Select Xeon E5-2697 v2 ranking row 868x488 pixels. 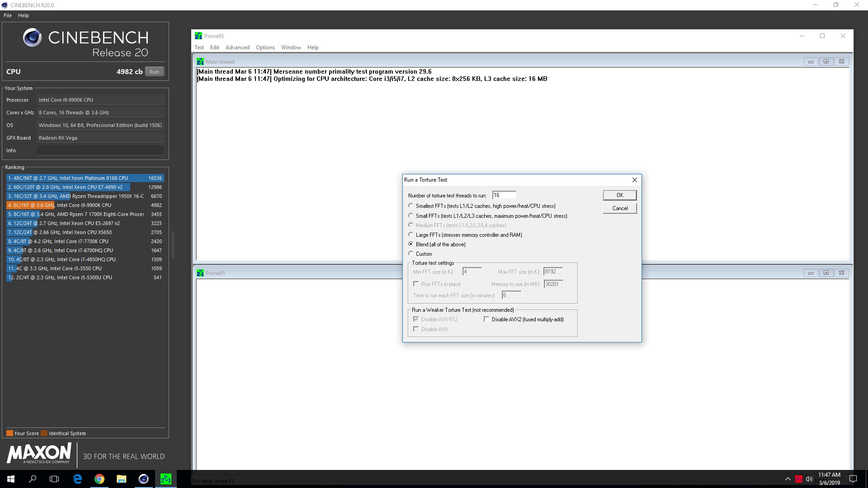pos(85,223)
